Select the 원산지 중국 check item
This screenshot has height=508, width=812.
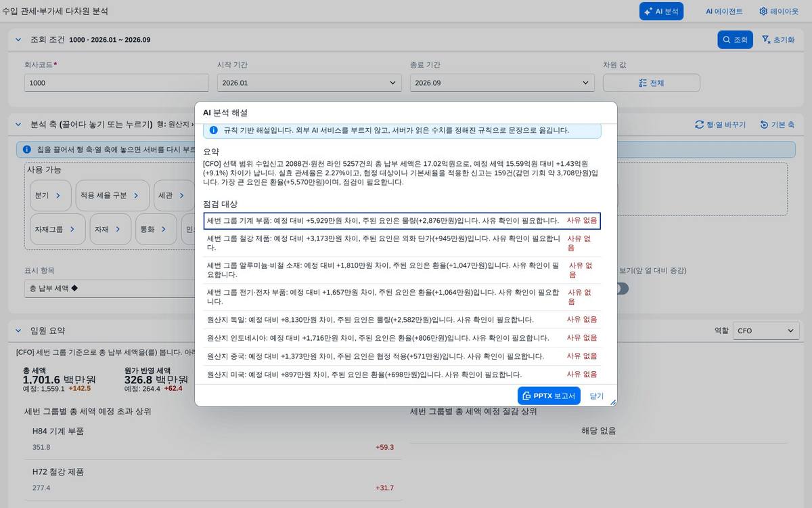(x=402, y=356)
